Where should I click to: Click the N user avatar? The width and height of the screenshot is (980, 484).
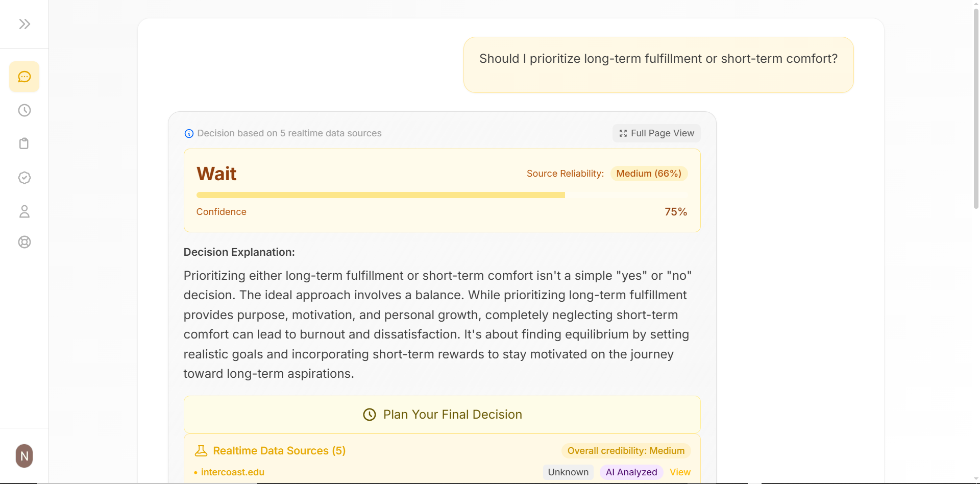click(24, 455)
